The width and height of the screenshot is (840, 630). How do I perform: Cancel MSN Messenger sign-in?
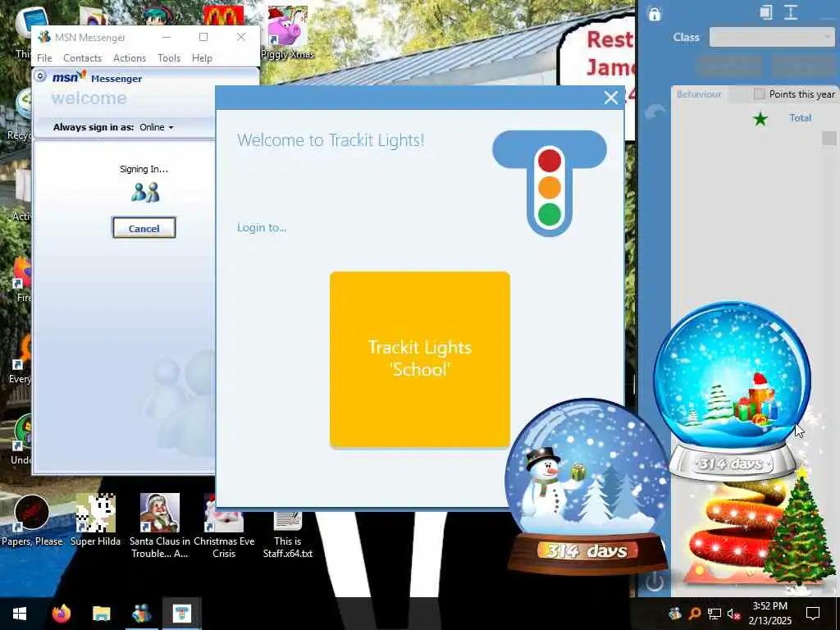click(x=144, y=228)
